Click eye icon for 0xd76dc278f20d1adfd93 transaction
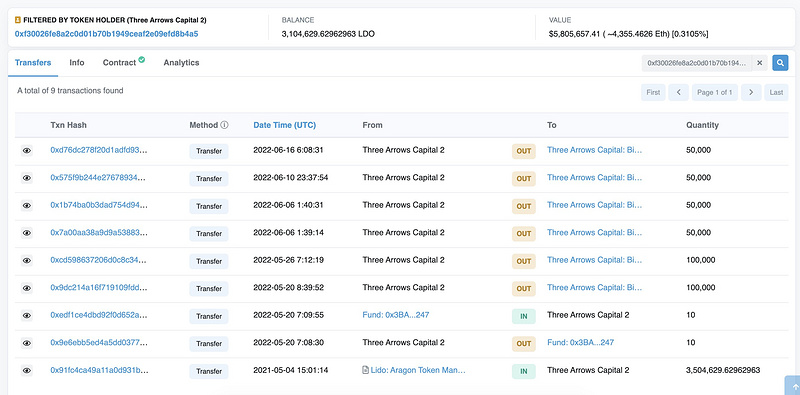800x395 pixels. click(27, 151)
